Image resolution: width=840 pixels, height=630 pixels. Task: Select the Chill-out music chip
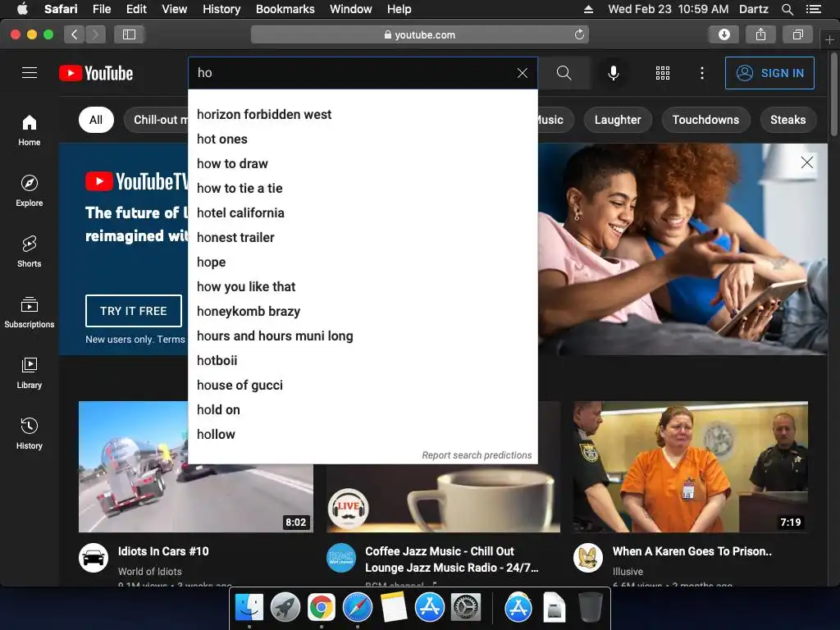[156, 120]
